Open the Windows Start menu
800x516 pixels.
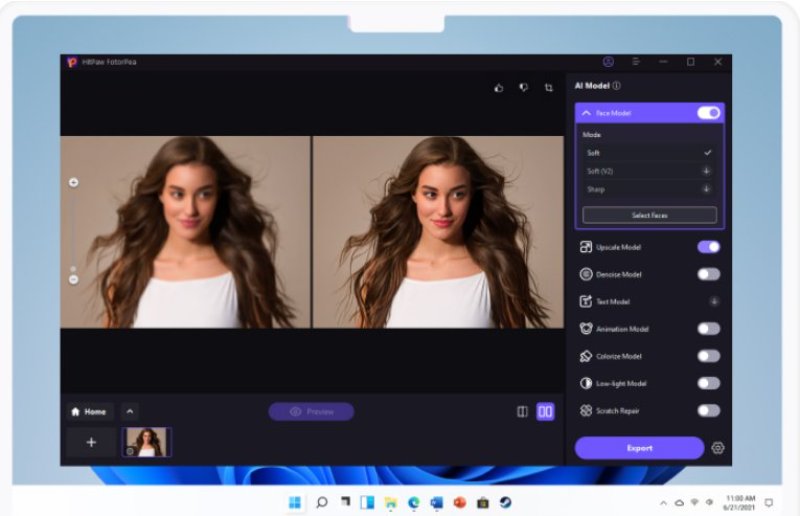pyautogui.click(x=295, y=502)
